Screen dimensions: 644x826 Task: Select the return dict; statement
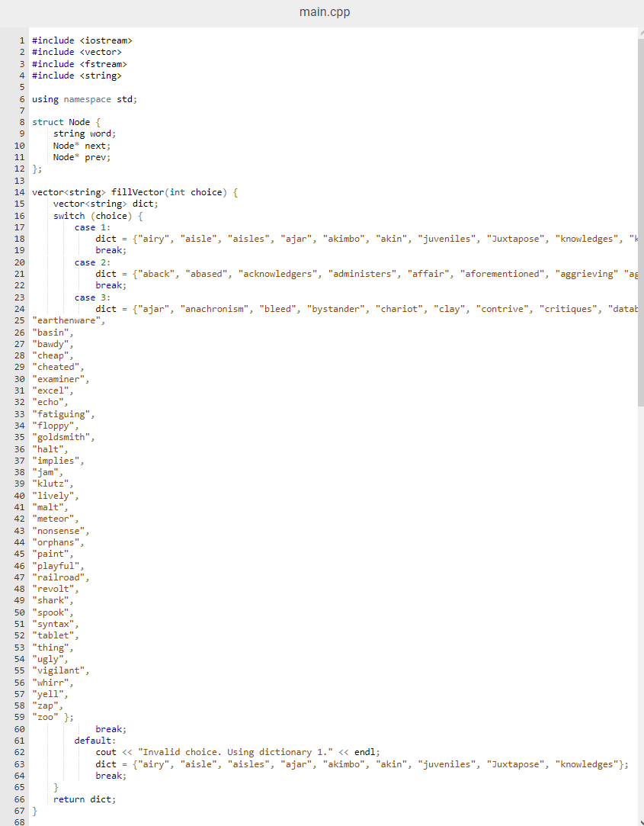click(86, 799)
